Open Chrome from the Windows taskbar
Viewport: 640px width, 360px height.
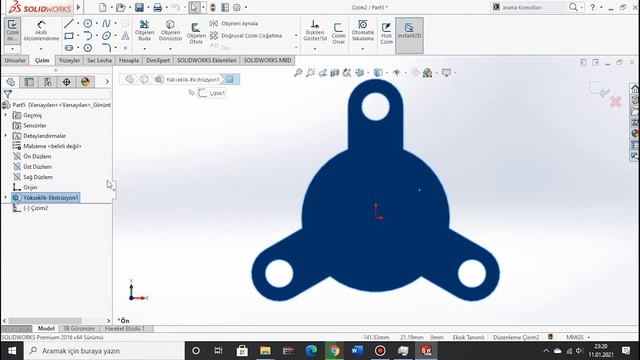coord(334,351)
